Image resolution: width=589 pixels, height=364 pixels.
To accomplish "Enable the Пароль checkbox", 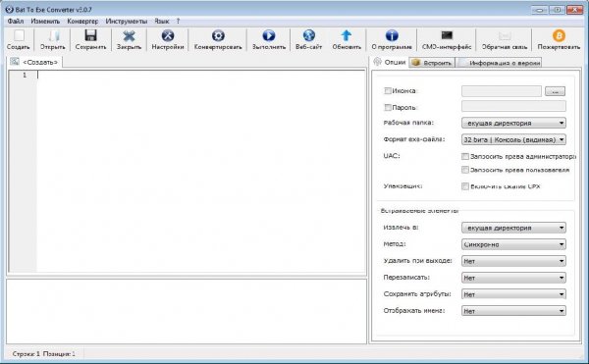I will click(x=388, y=107).
